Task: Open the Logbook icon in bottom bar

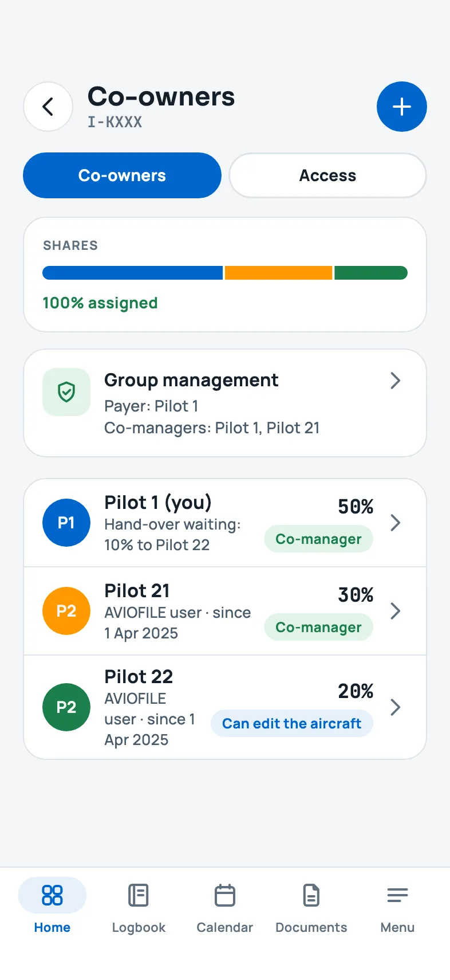Action: click(139, 895)
